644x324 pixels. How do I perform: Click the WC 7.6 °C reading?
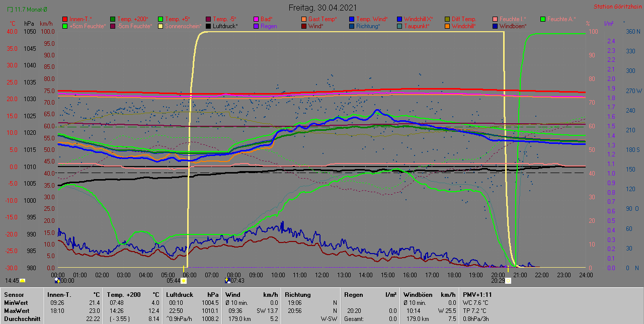click(x=475, y=303)
